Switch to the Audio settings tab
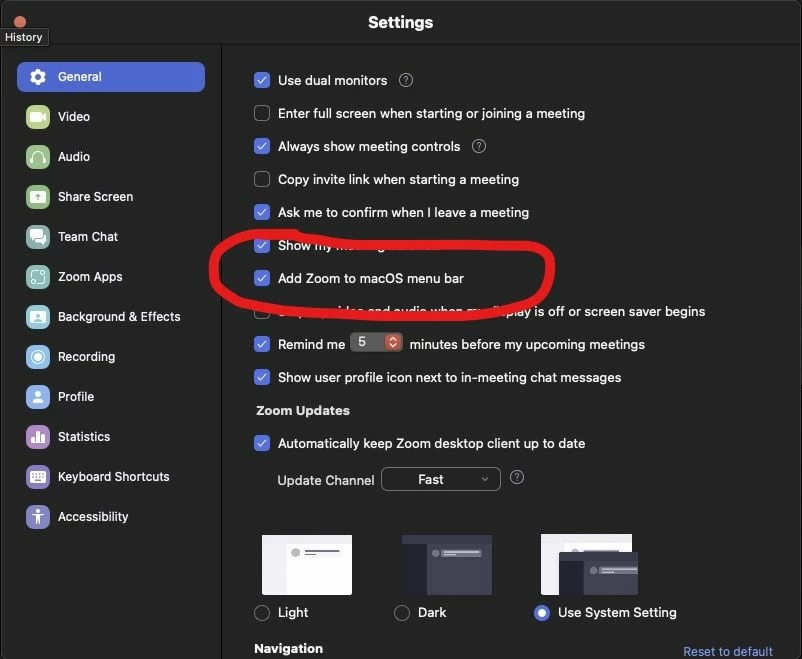The height and width of the screenshot is (659, 802). 111,157
